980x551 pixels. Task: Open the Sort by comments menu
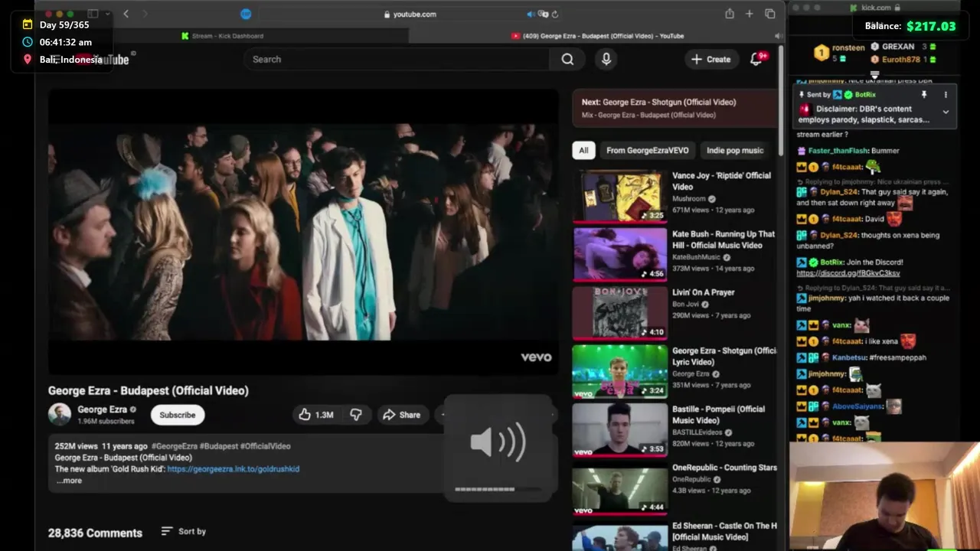click(x=184, y=531)
